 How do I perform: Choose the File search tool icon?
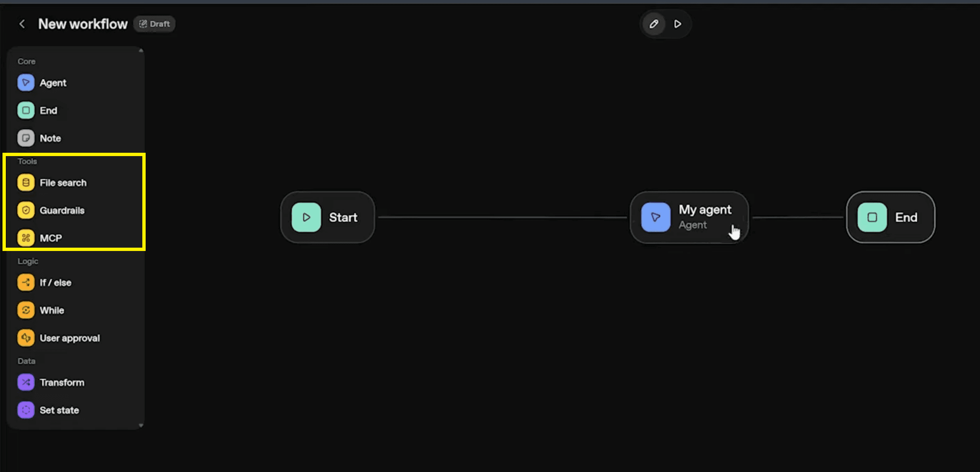click(26, 183)
